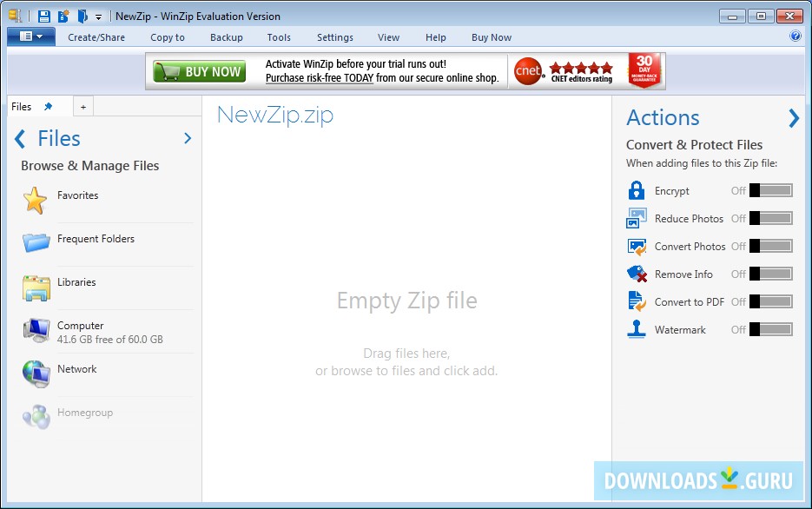Open Computer entry in Files pane
The width and height of the screenshot is (812, 509).
[x=80, y=326]
